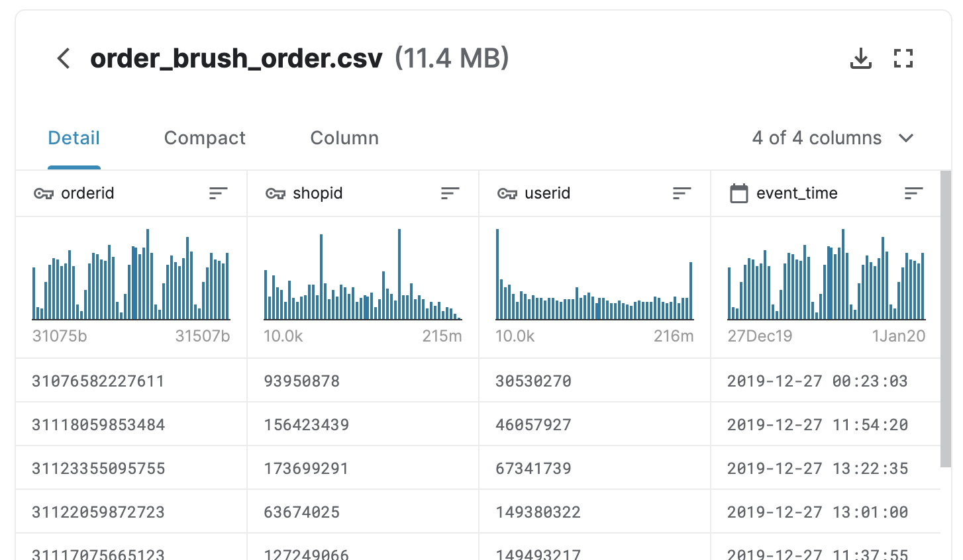Switch to the Compact tab
Screen dimensions: 963x560
pos(205,138)
